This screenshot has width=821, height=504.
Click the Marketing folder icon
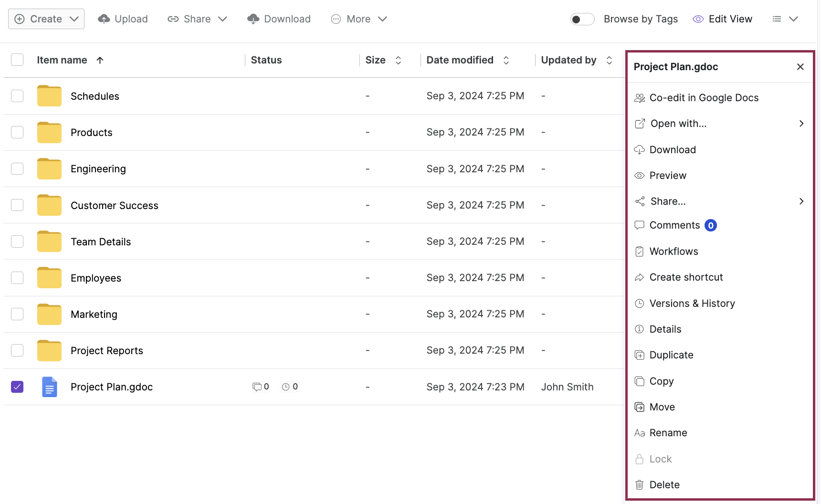point(49,314)
